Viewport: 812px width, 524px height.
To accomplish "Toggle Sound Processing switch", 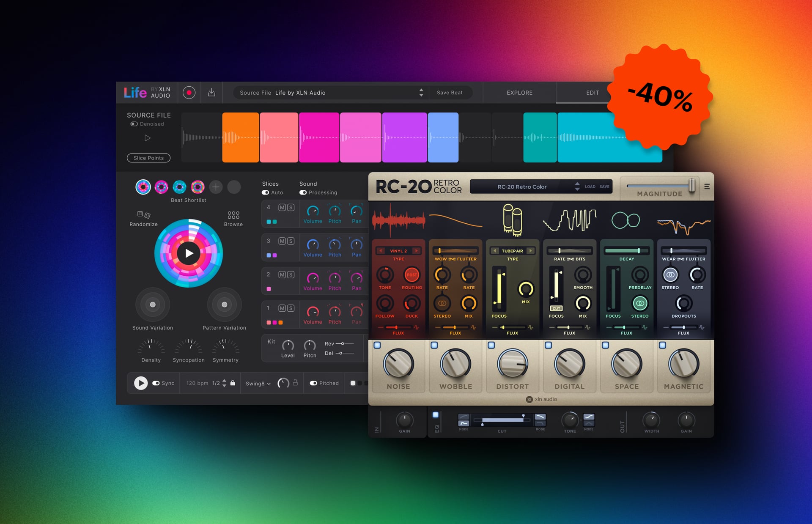I will (x=303, y=193).
